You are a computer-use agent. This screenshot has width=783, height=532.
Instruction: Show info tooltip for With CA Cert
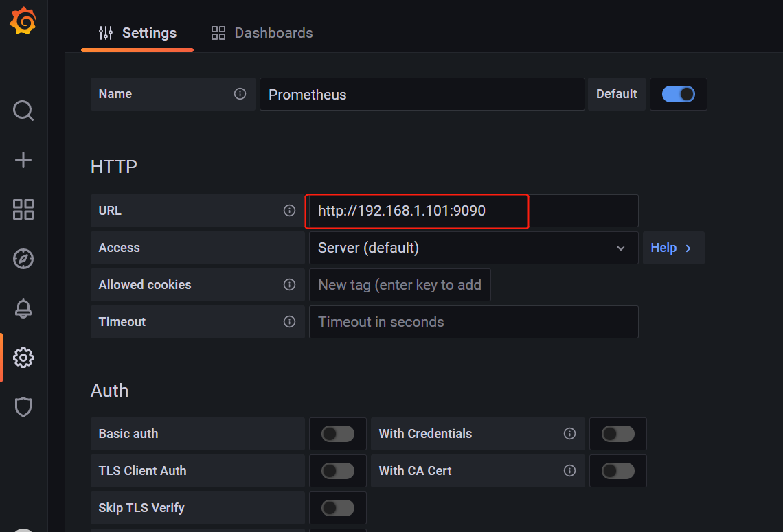(569, 471)
